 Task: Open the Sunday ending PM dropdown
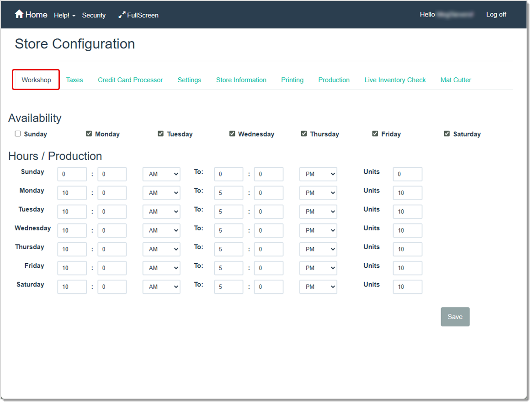tap(318, 174)
